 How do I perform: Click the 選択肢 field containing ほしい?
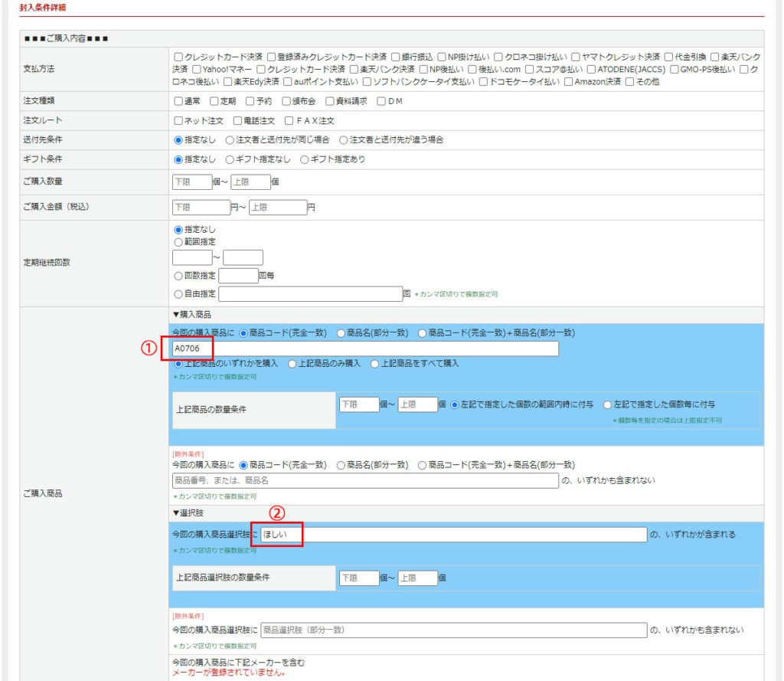[454, 535]
